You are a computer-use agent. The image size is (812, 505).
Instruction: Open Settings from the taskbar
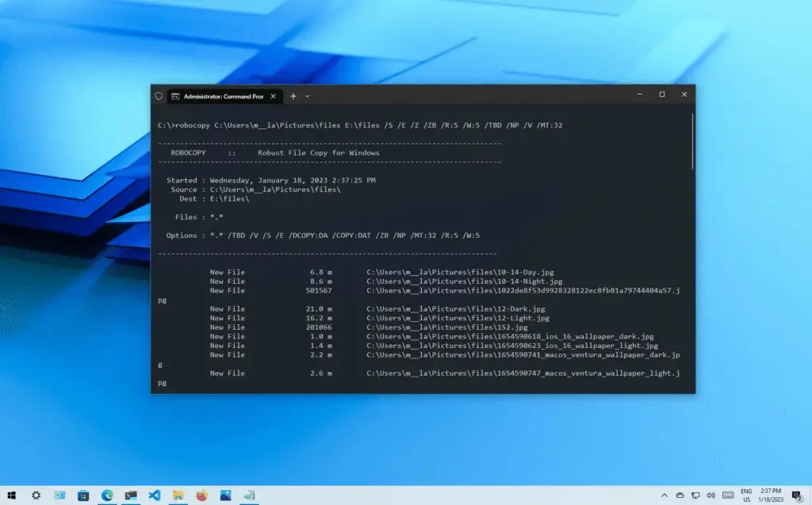coord(36,495)
